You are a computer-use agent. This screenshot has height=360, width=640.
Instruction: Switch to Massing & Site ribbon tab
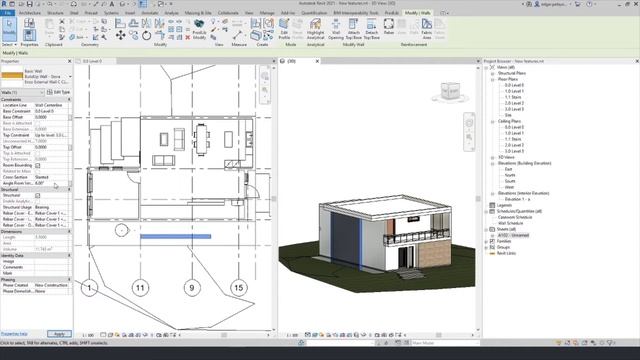tap(198, 13)
